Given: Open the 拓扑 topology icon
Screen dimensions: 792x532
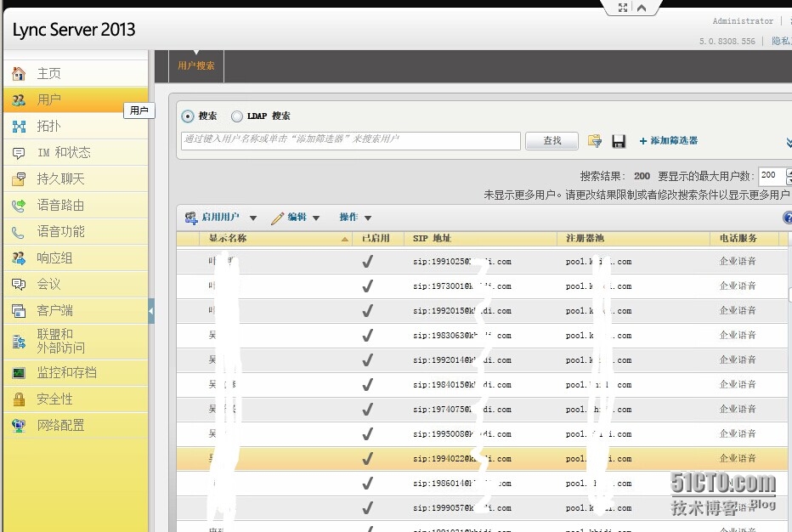Looking at the screenshot, I should [x=19, y=127].
